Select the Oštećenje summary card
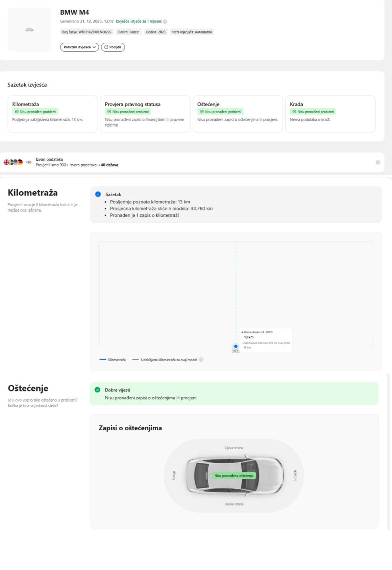 pos(238,114)
